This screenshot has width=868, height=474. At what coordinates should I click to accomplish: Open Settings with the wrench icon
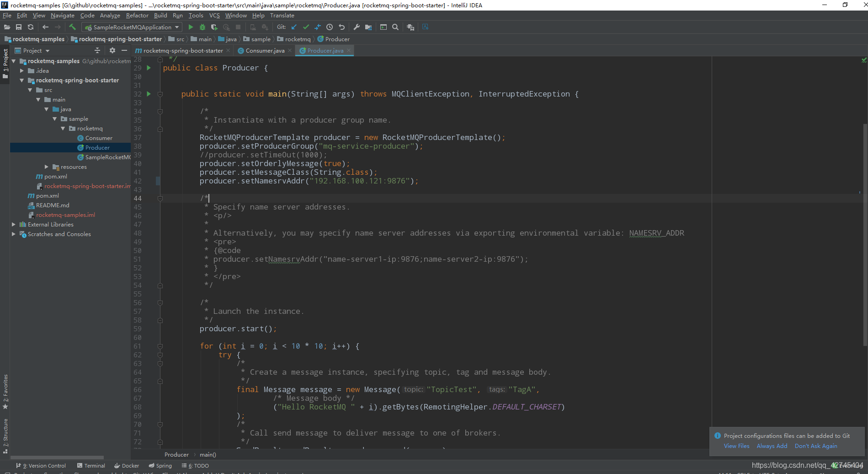pyautogui.click(x=357, y=27)
